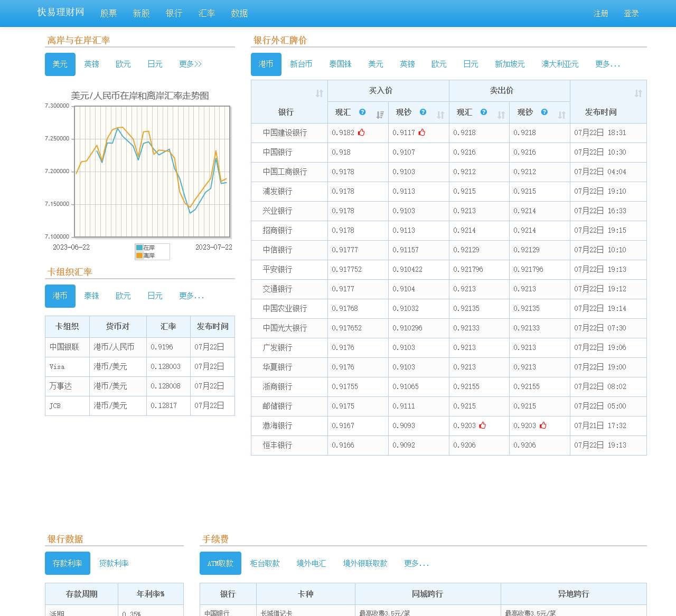Toggle the sort order for 卖出价 现钞
This screenshot has width=676, height=616.
pyautogui.click(x=561, y=115)
